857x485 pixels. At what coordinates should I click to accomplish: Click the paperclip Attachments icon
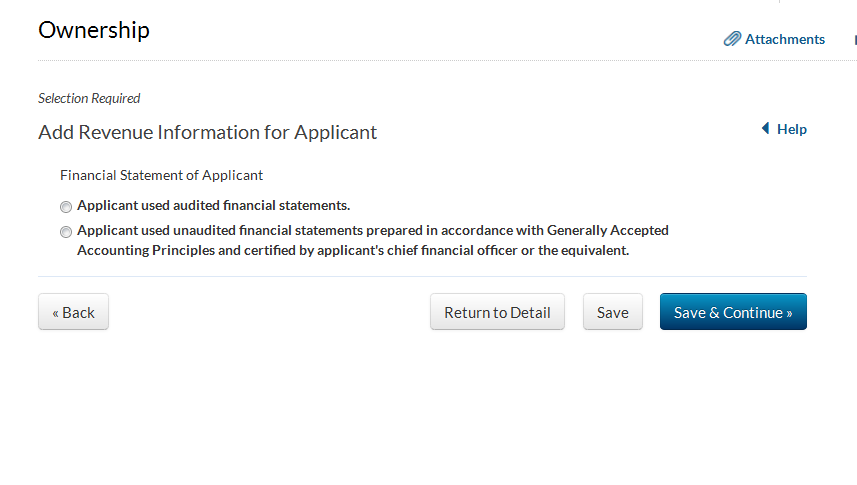(x=732, y=40)
